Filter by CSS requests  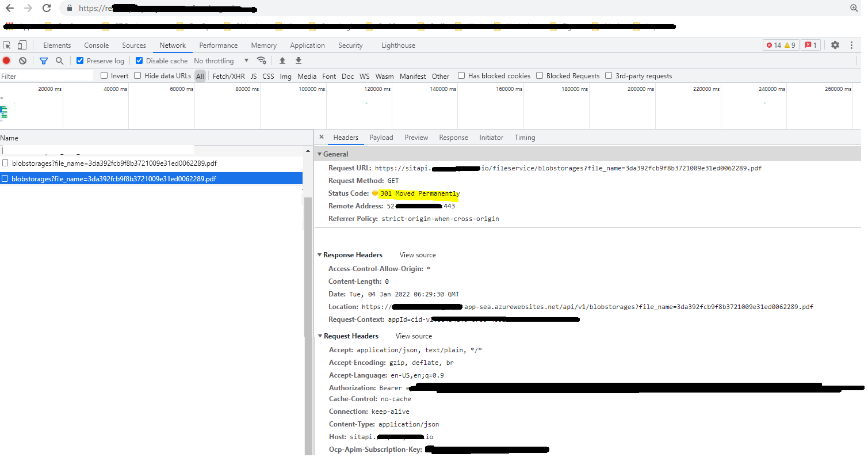[268, 76]
